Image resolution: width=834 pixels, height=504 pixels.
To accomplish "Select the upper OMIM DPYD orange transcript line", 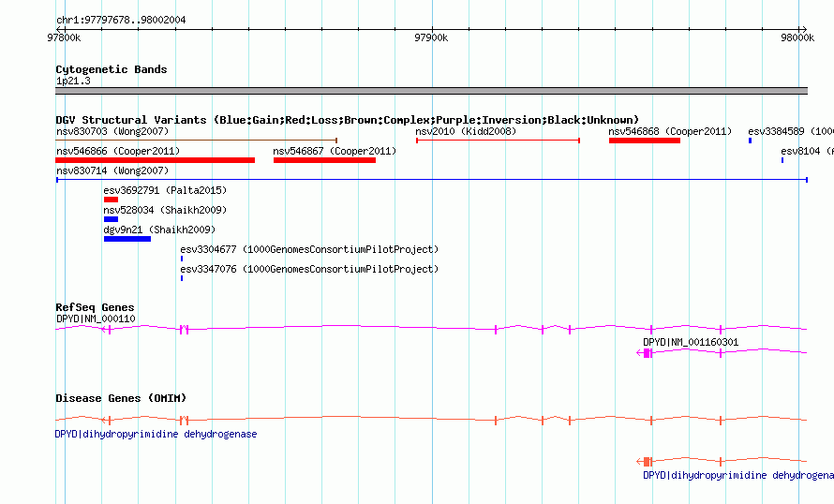I will (x=431, y=420).
